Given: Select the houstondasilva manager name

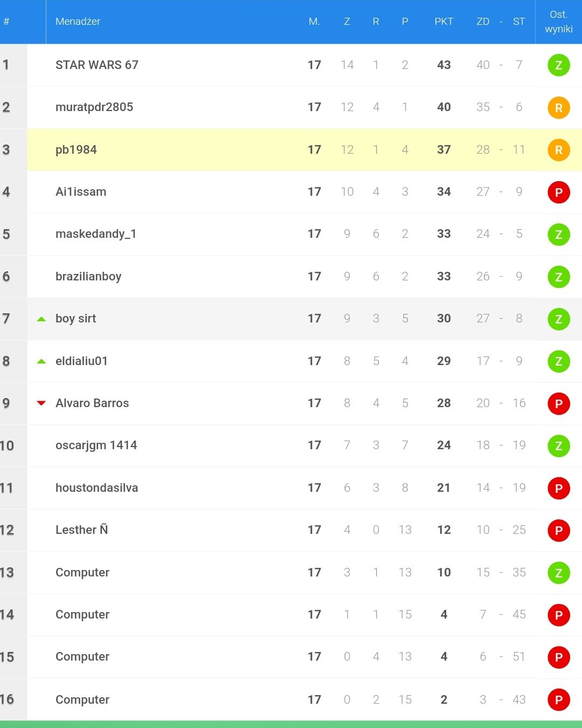Looking at the screenshot, I should [x=96, y=487].
